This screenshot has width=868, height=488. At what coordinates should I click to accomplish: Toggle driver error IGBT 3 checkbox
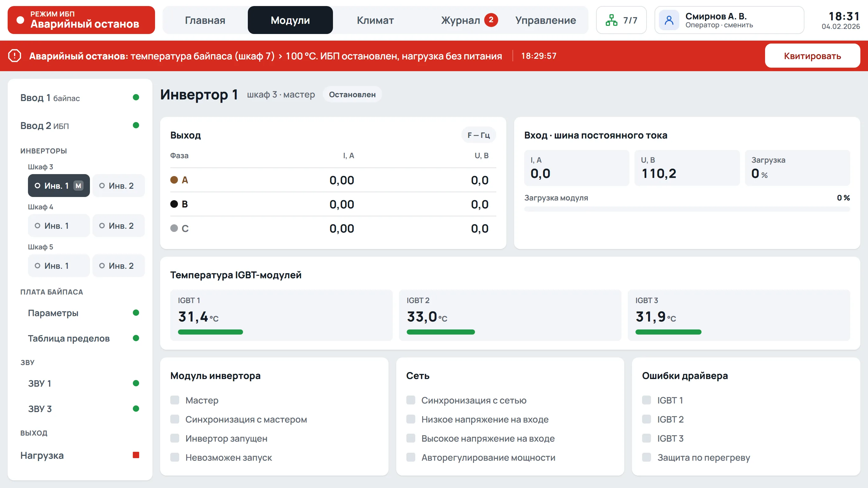pos(647,438)
